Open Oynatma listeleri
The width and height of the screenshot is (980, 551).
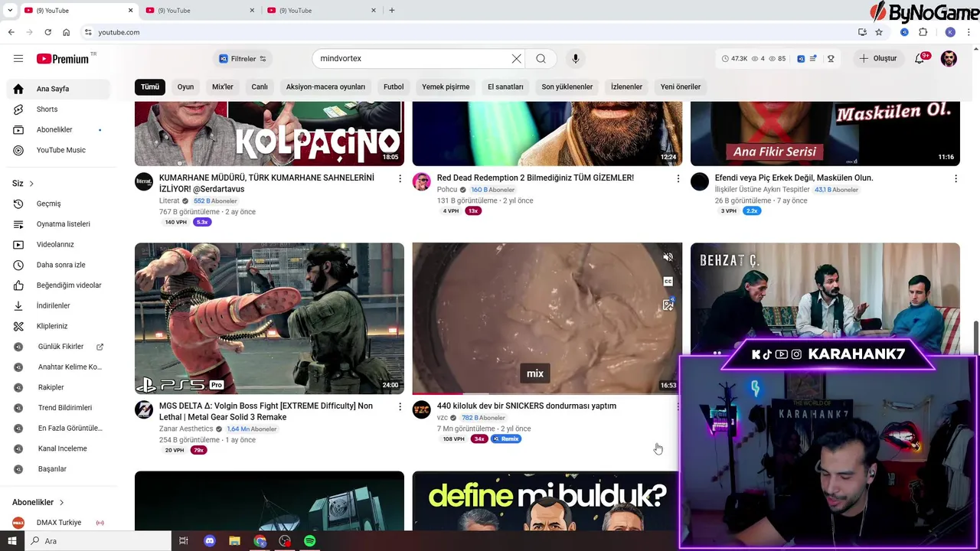tap(58, 224)
